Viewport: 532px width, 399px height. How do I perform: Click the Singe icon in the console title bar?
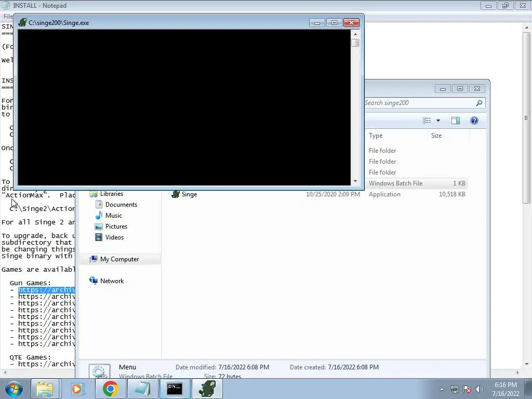22,23
